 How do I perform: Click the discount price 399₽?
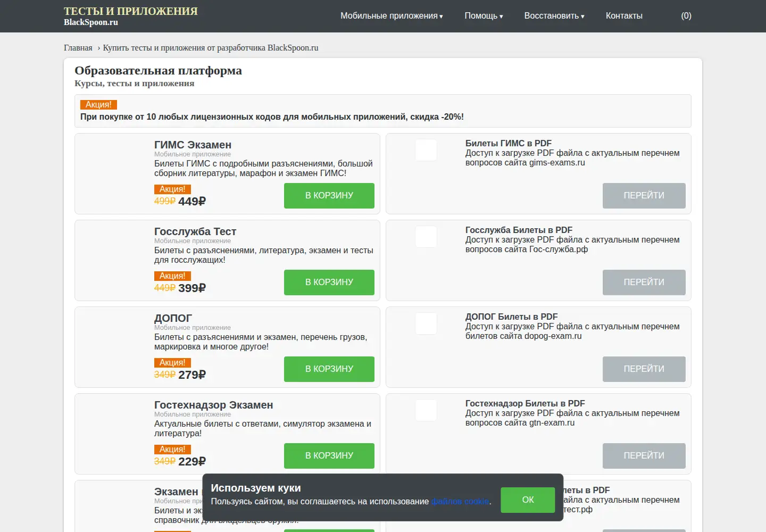pyautogui.click(x=192, y=288)
